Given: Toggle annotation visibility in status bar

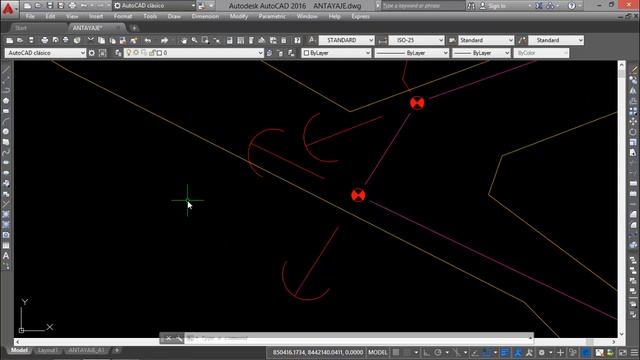Looking at the screenshot, I should [518, 352].
